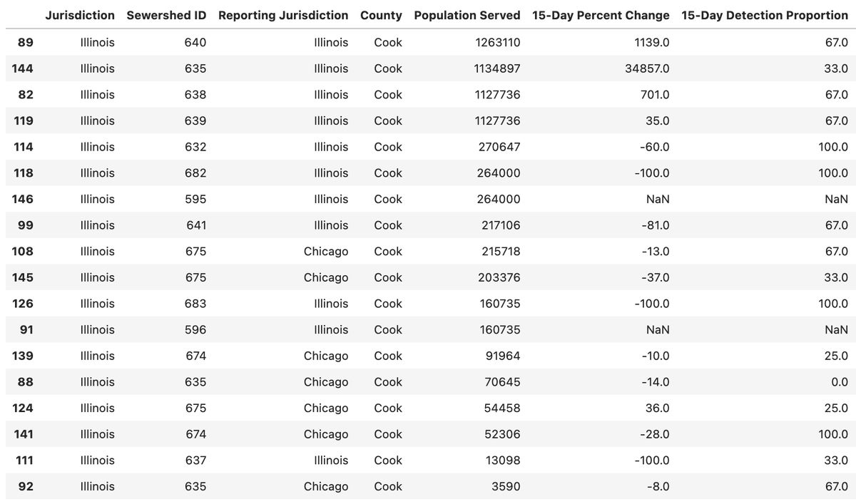The image size is (856, 504).
Task: Click row index 144
Action: point(23,68)
